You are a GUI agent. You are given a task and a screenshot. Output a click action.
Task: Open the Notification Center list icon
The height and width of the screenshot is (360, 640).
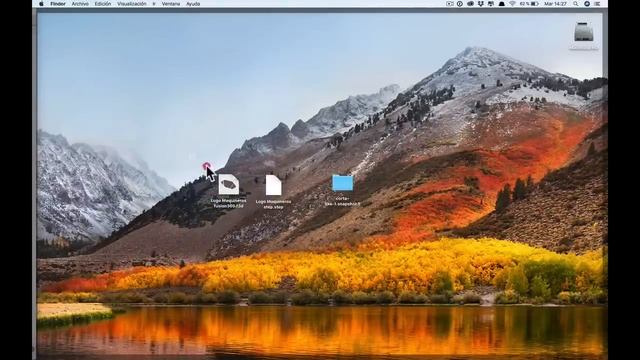[x=598, y=4]
